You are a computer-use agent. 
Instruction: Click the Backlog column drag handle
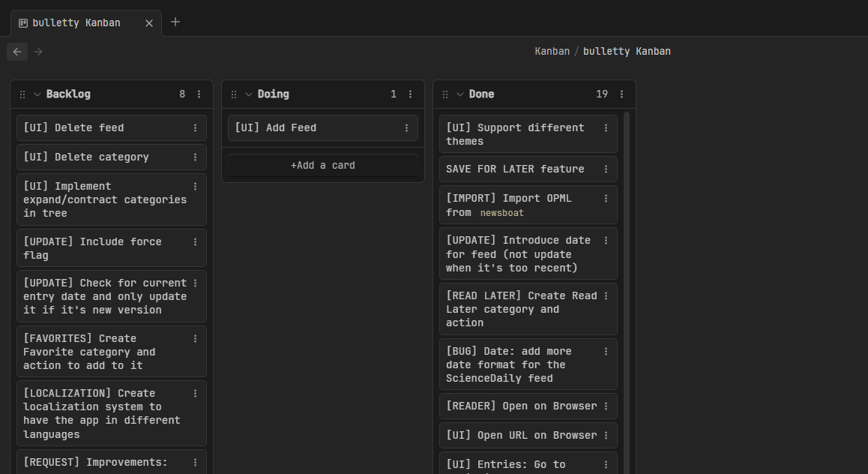(x=22, y=94)
